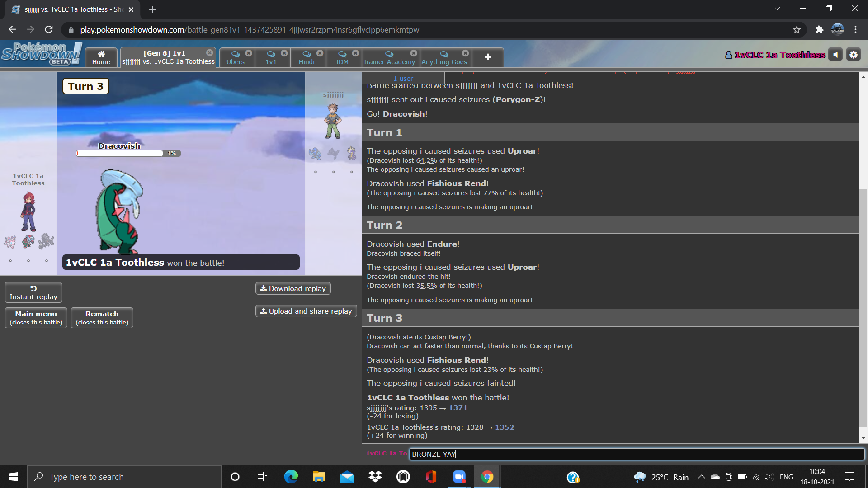
Task: Start the Instant replay
Action: [x=33, y=292]
